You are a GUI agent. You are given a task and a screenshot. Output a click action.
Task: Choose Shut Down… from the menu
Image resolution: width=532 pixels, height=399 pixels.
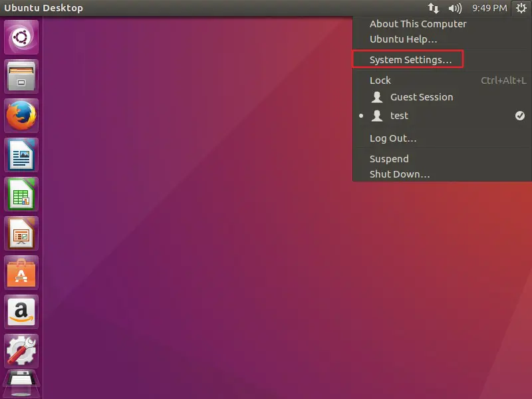tap(442, 174)
